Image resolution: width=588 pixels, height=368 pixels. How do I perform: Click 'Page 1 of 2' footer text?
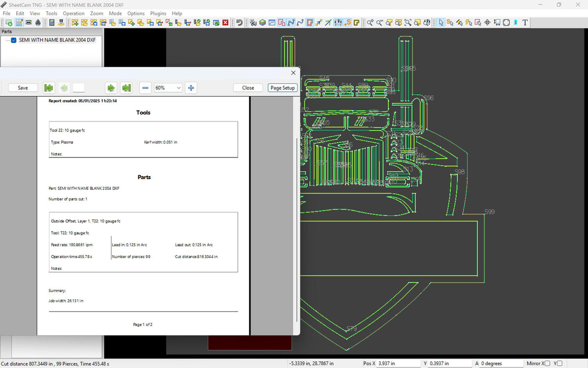pyautogui.click(x=143, y=324)
